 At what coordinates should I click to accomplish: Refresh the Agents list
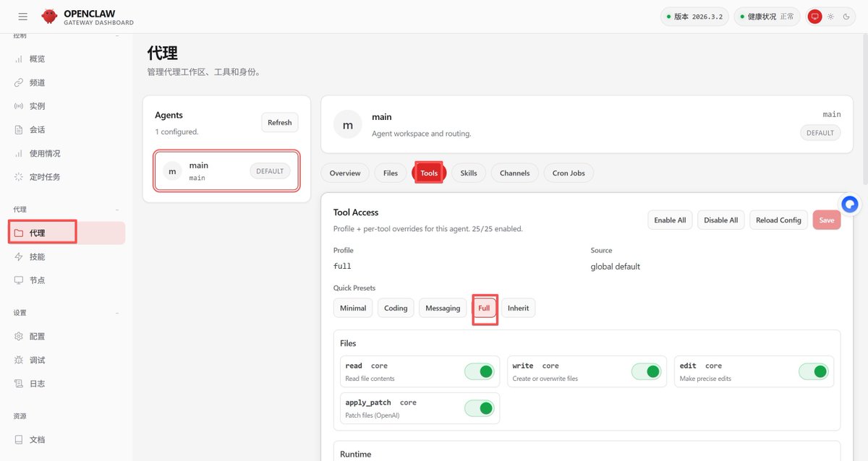tap(279, 122)
